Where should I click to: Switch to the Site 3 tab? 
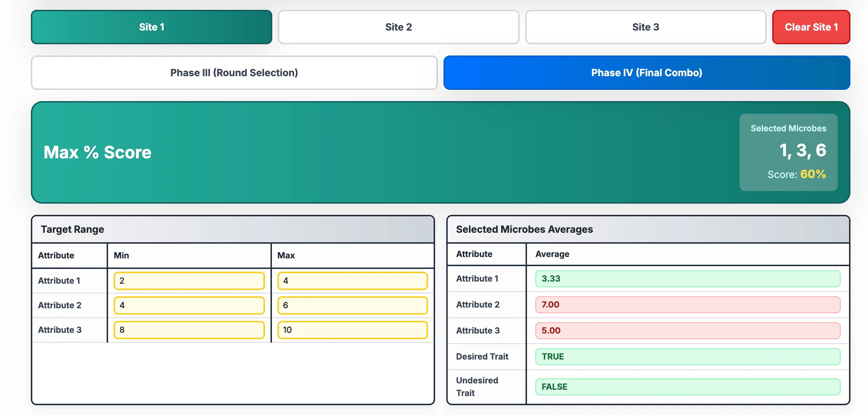coord(646,27)
